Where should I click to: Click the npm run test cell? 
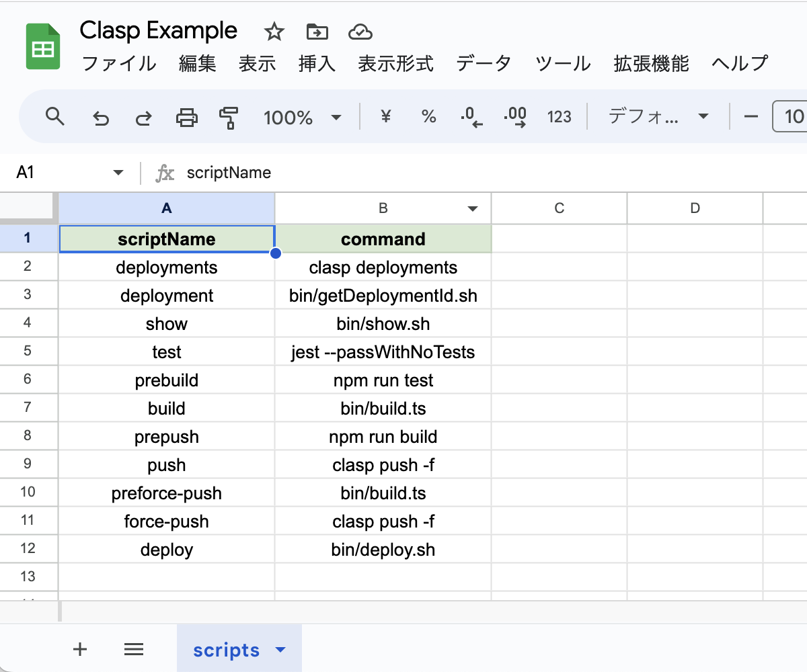(383, 380)
